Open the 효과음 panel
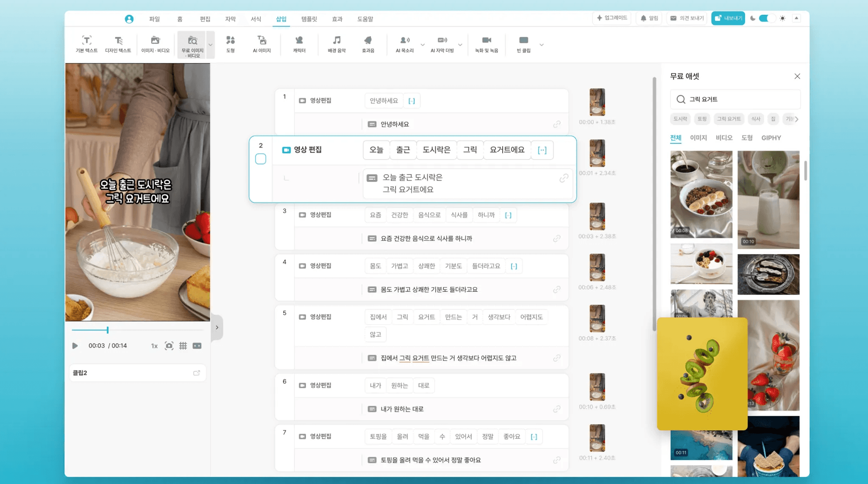The image size is (868, 484). [x=367, y=44]
